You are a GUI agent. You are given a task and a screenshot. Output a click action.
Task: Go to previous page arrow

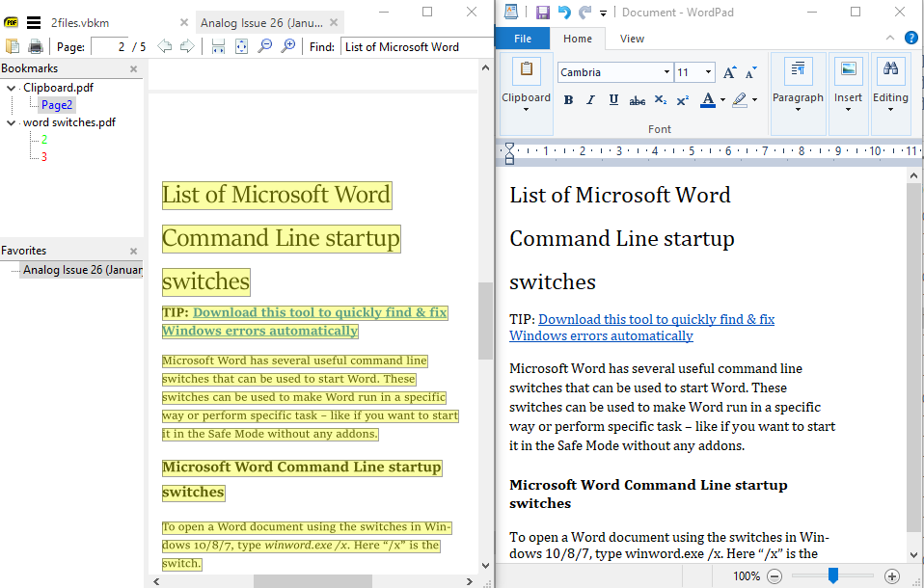[x=164, y=46]
